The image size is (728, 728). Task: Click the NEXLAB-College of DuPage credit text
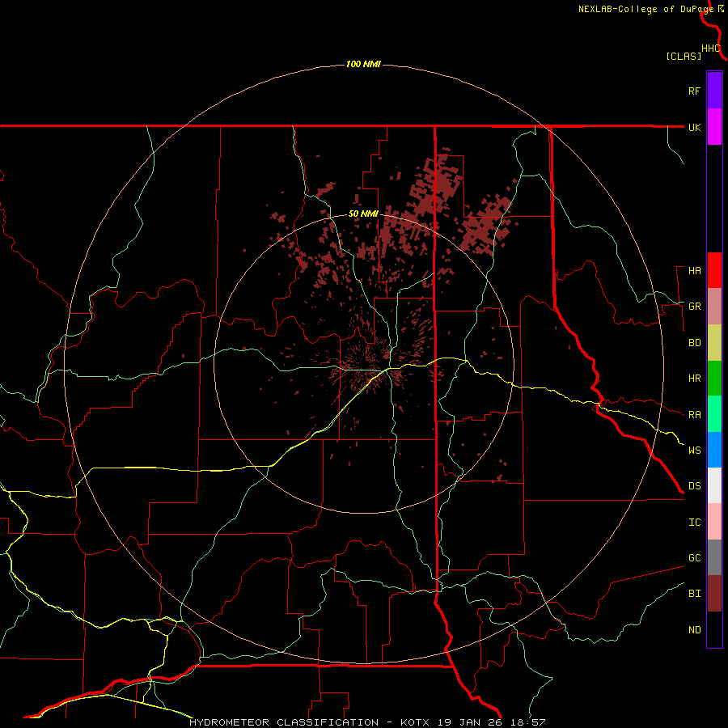645,9
